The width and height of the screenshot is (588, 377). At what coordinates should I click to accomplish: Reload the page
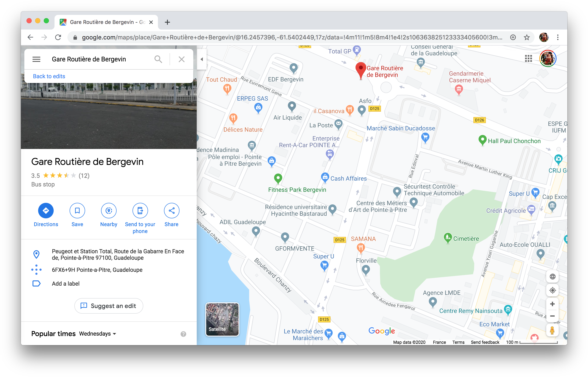58,37
